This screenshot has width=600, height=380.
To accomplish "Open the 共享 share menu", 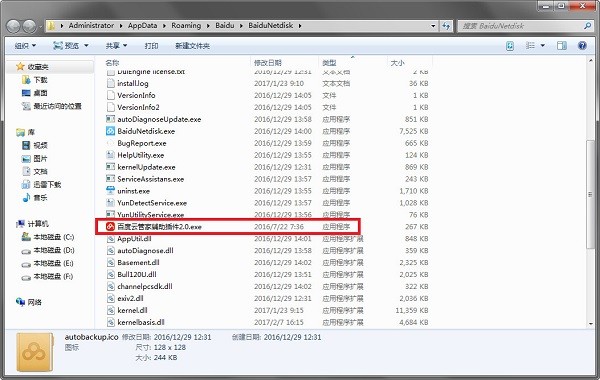I will pyautogui.click(x=116, y=46).
